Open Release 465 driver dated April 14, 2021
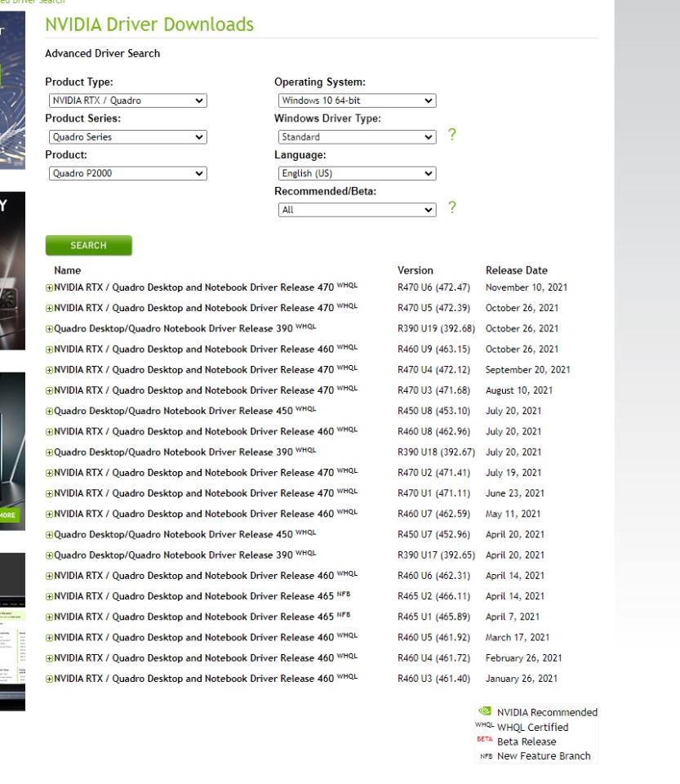 tap(193, 596)
